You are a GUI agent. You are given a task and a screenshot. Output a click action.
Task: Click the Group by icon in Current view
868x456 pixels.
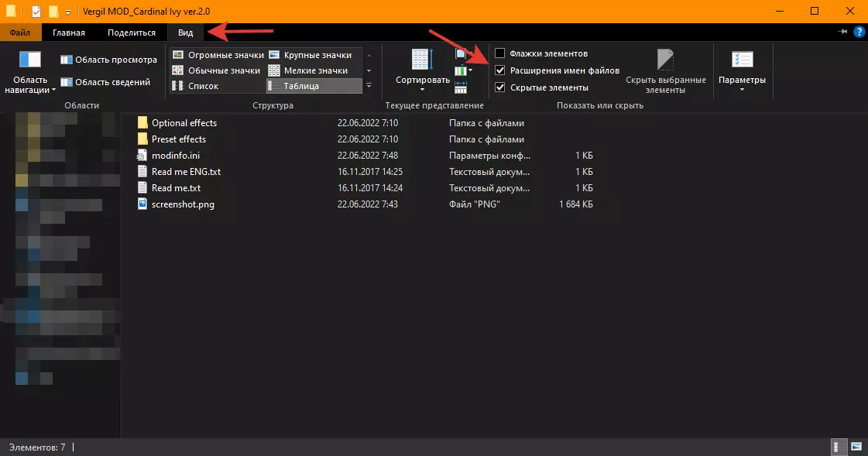tap(461, 53)
